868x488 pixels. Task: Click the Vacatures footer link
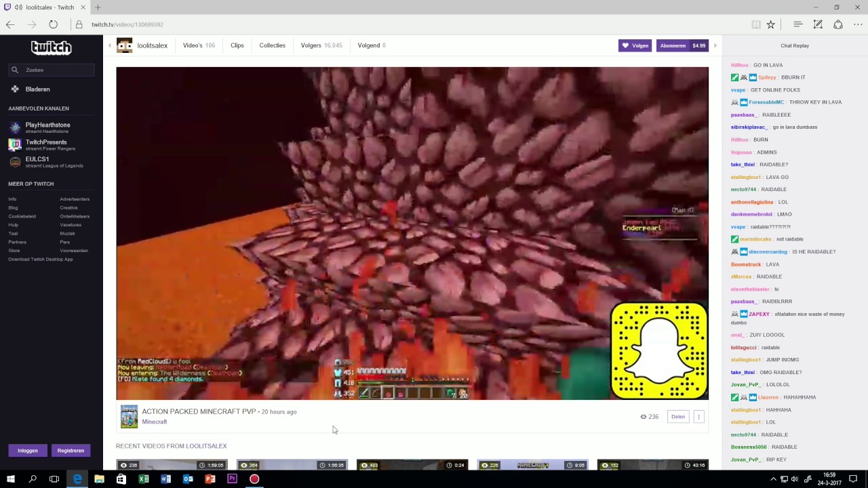[71, 224]
